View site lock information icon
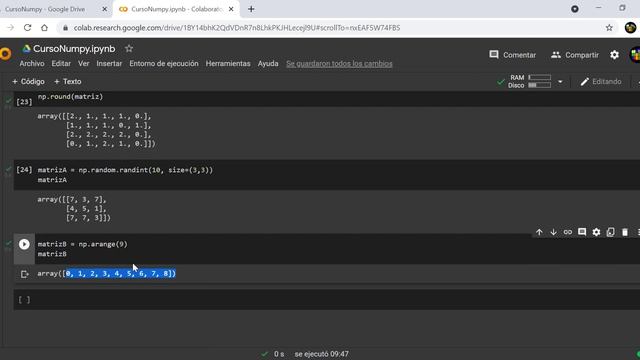 pos(65,28)
